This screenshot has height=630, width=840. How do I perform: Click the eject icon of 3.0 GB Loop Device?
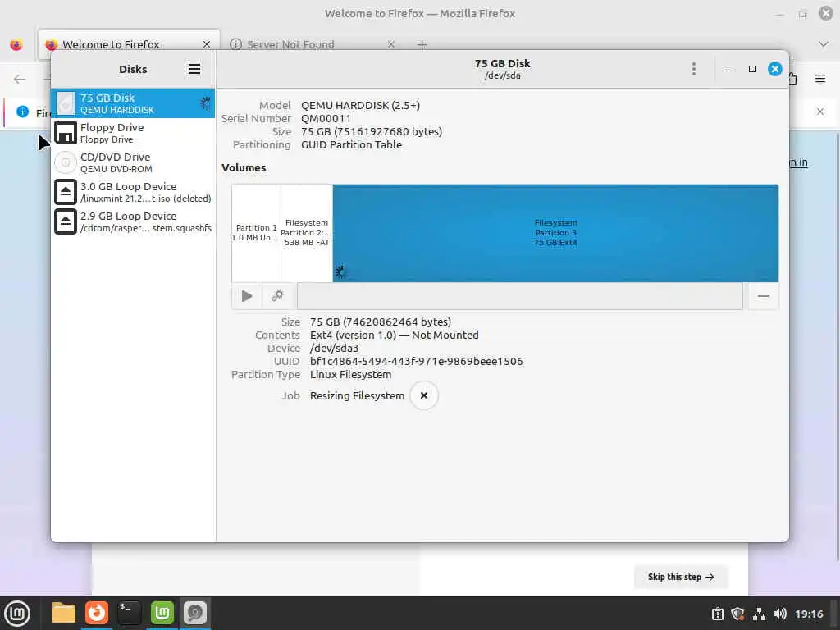(66, 192)
